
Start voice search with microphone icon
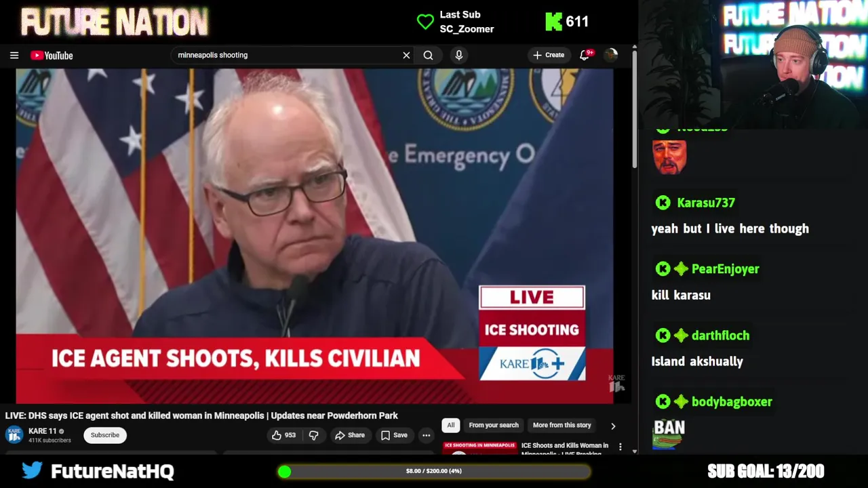(x=459, y=56)
